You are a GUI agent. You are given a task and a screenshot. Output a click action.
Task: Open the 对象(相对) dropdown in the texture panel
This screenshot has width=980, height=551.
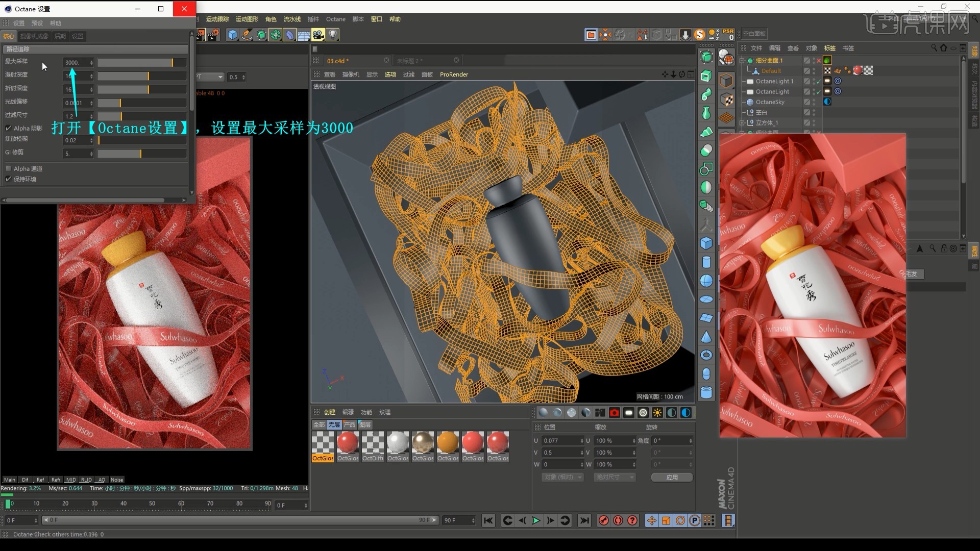tap(562, 477)
